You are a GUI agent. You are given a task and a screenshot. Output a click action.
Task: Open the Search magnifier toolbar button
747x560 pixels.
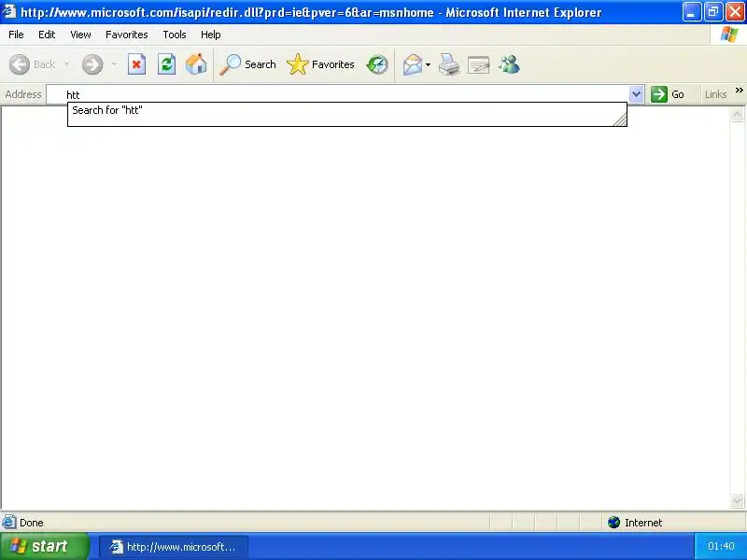[x=247, y=64]
